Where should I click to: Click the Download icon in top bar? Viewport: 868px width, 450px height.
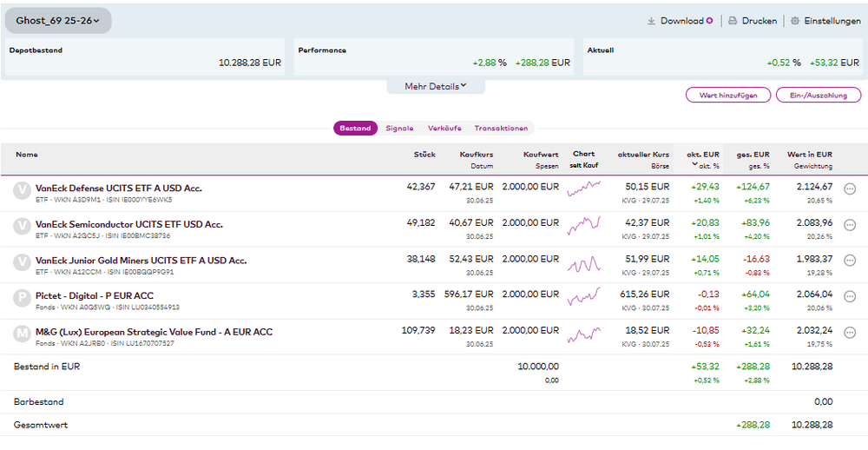pos(652,21)
